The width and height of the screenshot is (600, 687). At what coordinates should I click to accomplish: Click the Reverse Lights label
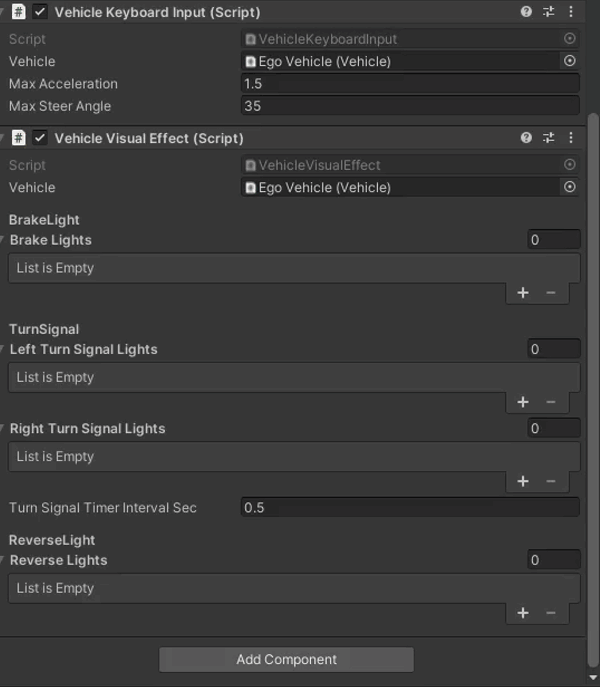[x=58, y=560]
